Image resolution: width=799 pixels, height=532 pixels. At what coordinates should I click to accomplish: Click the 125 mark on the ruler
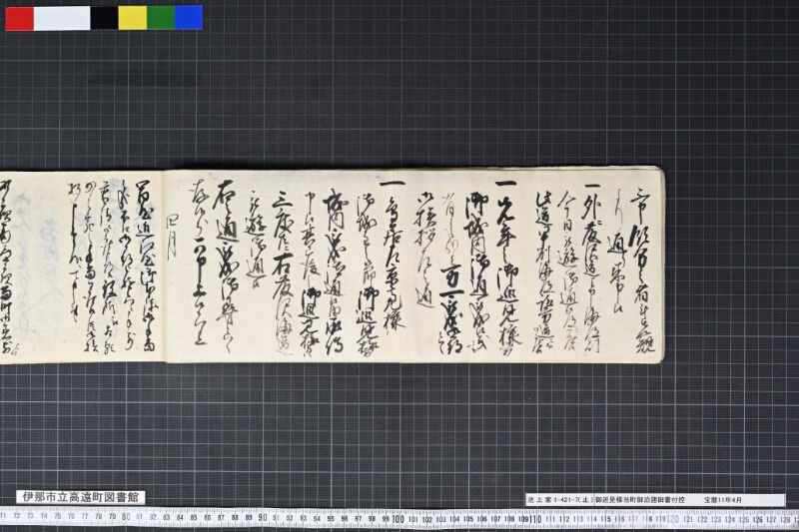(743, 520)
